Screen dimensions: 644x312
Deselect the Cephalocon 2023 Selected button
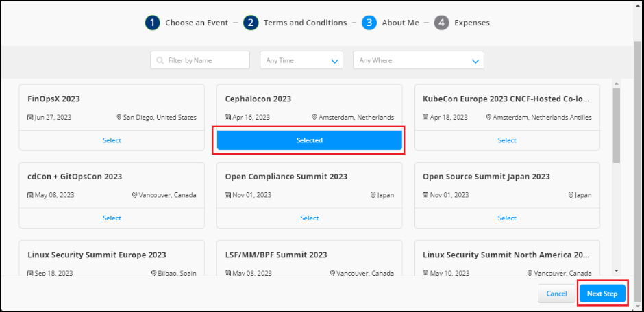click(x=309, y=140)
